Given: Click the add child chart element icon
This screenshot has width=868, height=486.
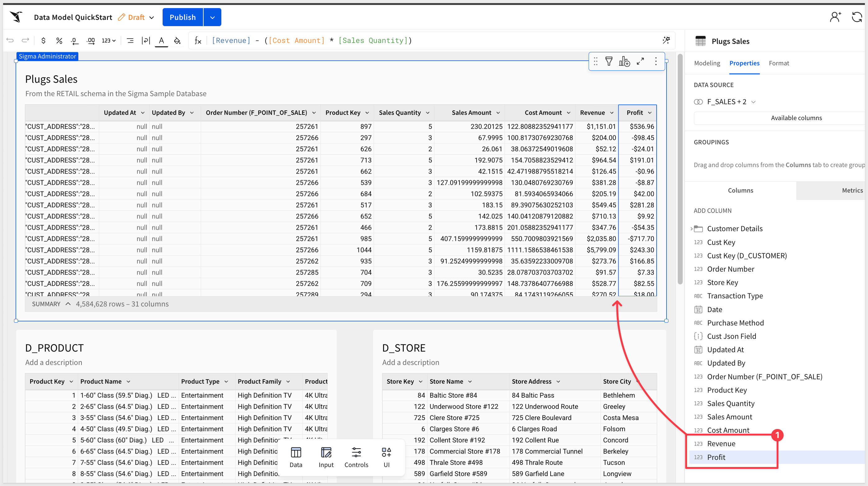Looking at the screenshot, I should 624,61.
